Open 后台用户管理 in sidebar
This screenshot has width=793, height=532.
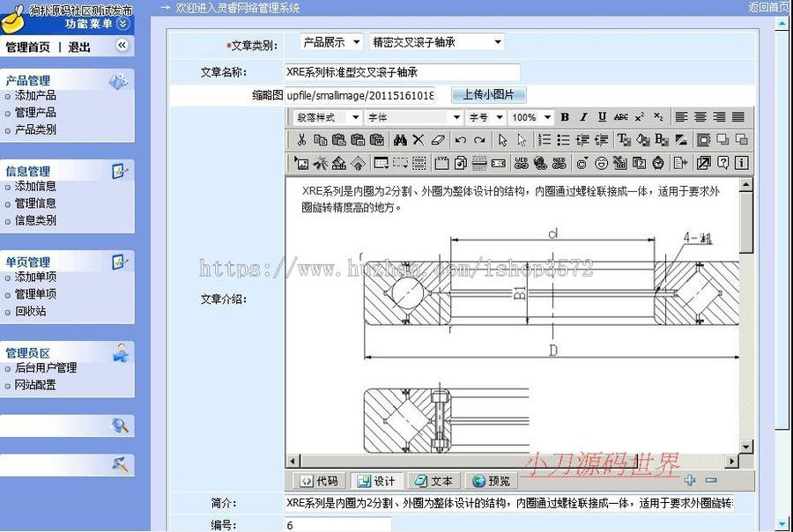[x=46, y=367]
